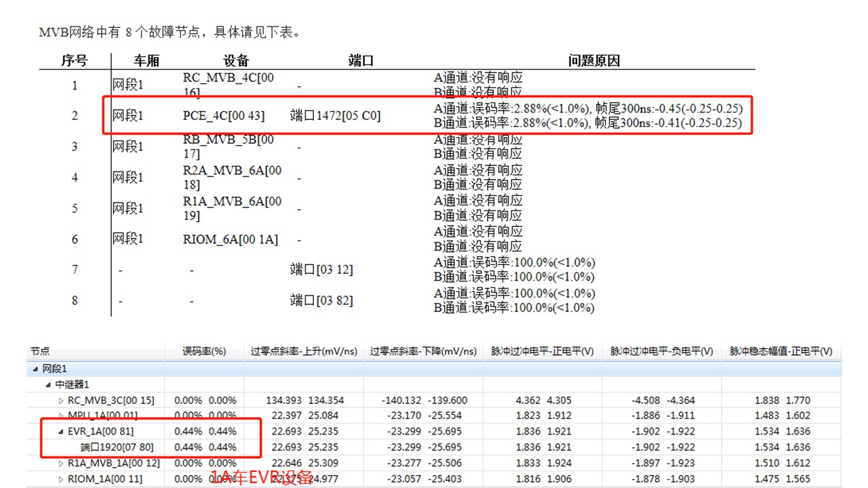Click the heading MVB网络中有 8 个故障节点

[169, 32]
